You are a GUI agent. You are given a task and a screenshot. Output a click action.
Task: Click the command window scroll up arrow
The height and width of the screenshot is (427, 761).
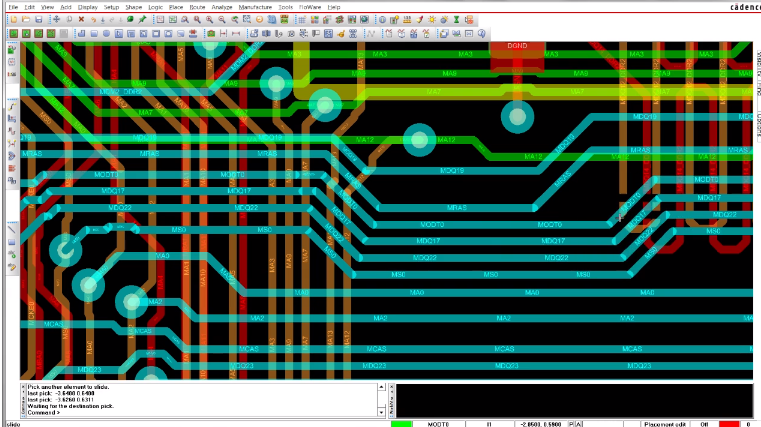381,387
